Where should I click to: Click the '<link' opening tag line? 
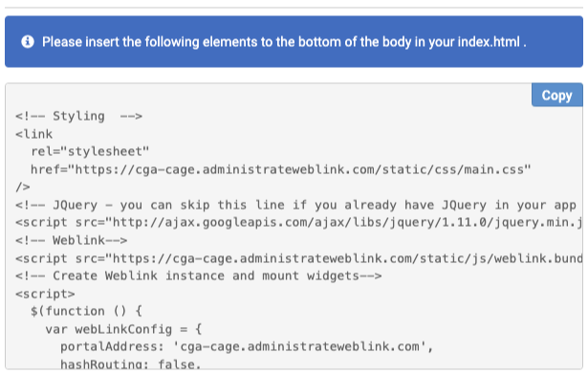[x=33, y=134]
